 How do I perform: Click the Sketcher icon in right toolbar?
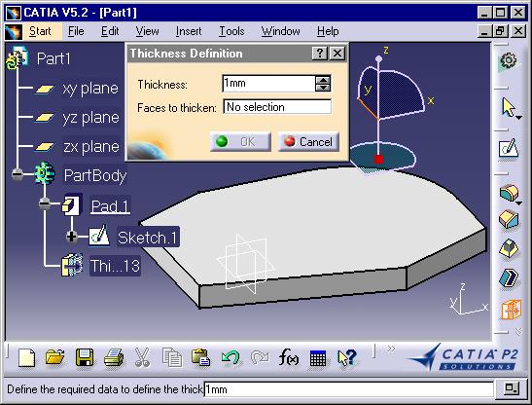509,148
